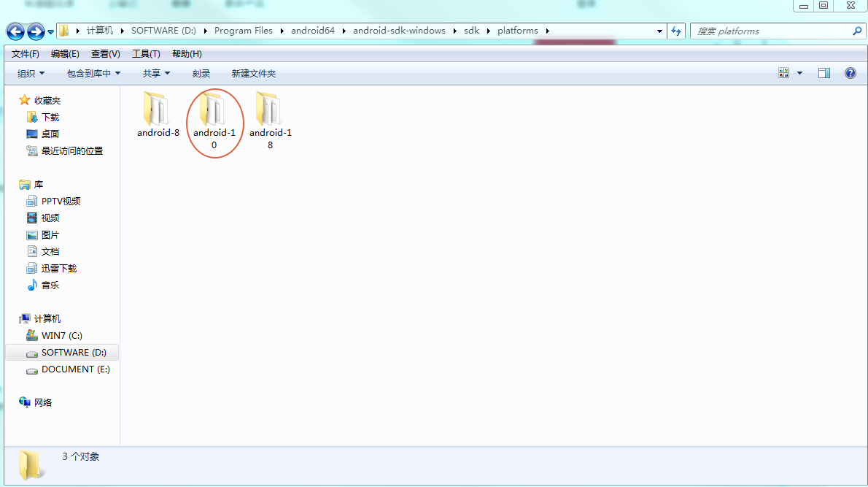Refresh the current folder view
Viewport: 868px width, 487px height.
(675, 31)
